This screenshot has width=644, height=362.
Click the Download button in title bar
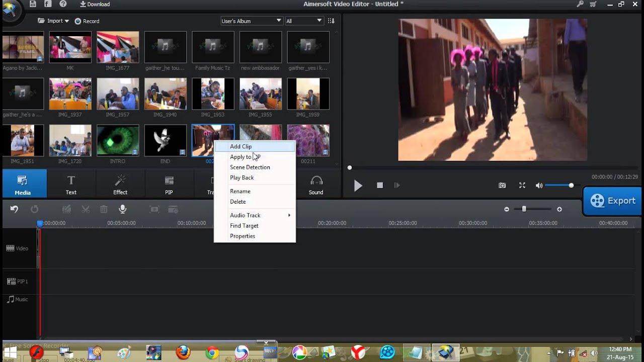(x=95, y=4)
